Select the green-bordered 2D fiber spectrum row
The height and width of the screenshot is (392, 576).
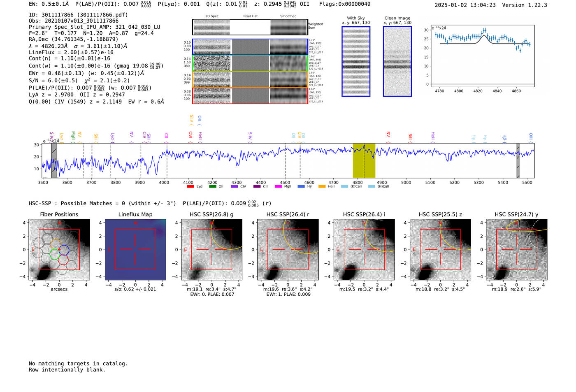pyautogui.click(x=250, y=63)
